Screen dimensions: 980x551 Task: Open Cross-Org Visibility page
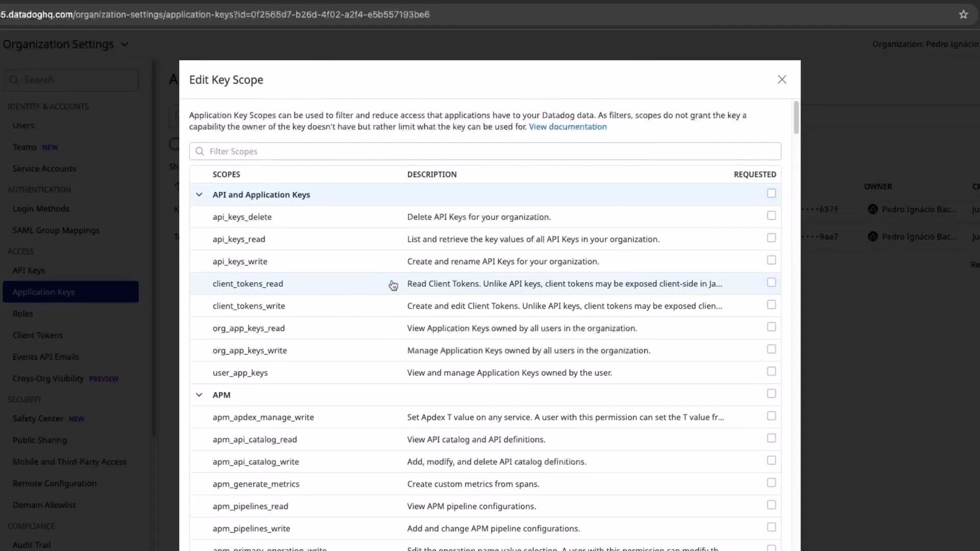point(48,379)
